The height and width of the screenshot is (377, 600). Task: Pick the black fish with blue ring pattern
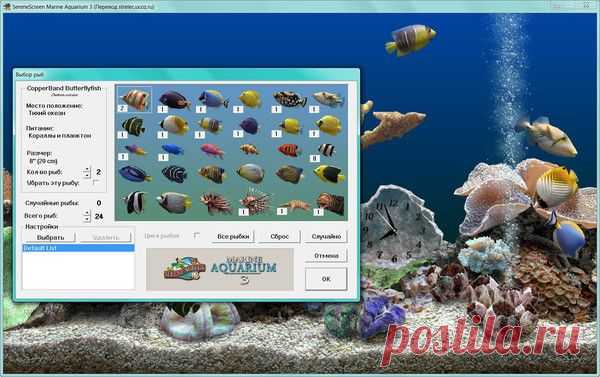click(174, 174)
